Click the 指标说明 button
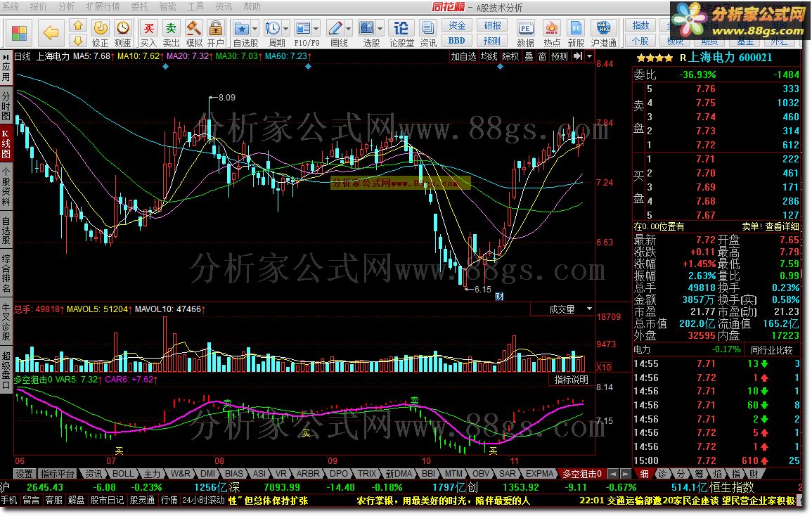This screenshot has width=812, height=516. tap(571, 379)
